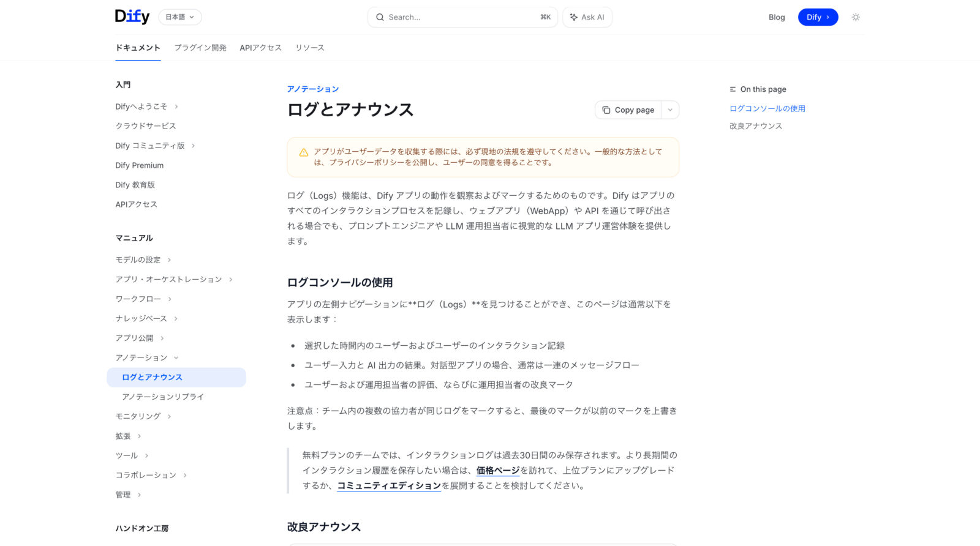Expand 管理 sidebar chevron
Image resolution: width=980 pixels, height=546 pixels.
[x=140, y=495]
